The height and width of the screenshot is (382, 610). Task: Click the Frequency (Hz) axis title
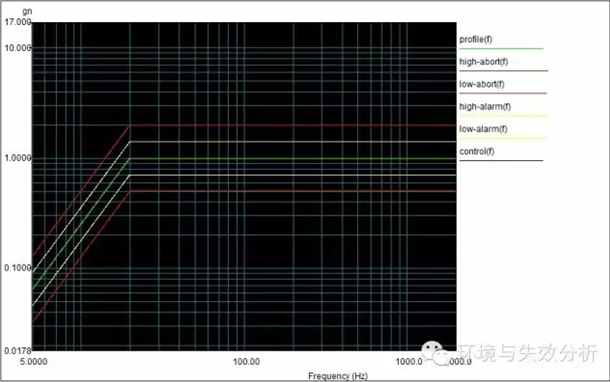[x=338, y=376]
